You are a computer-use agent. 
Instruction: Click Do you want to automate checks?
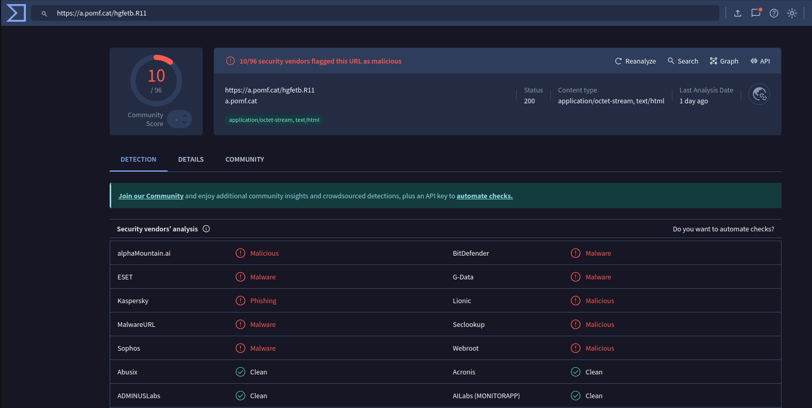(x=723, y=229)
